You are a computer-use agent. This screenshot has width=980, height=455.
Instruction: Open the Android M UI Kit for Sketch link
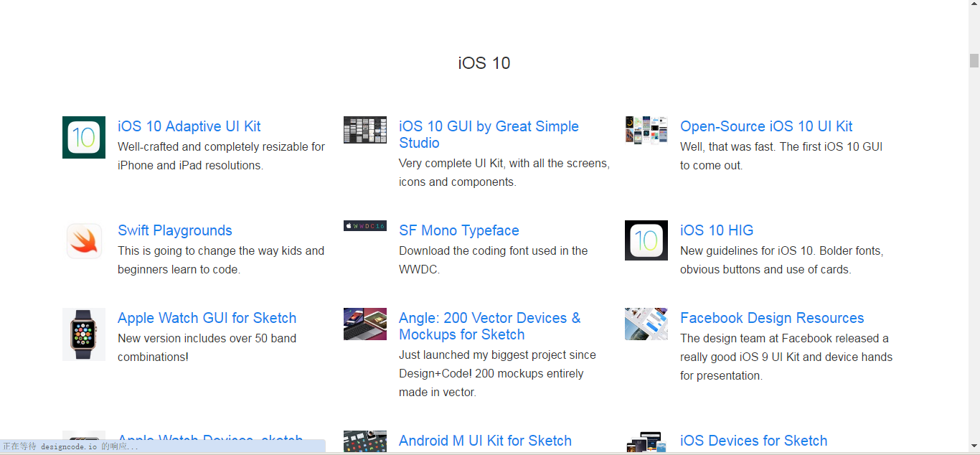click(x=485, y=441)
